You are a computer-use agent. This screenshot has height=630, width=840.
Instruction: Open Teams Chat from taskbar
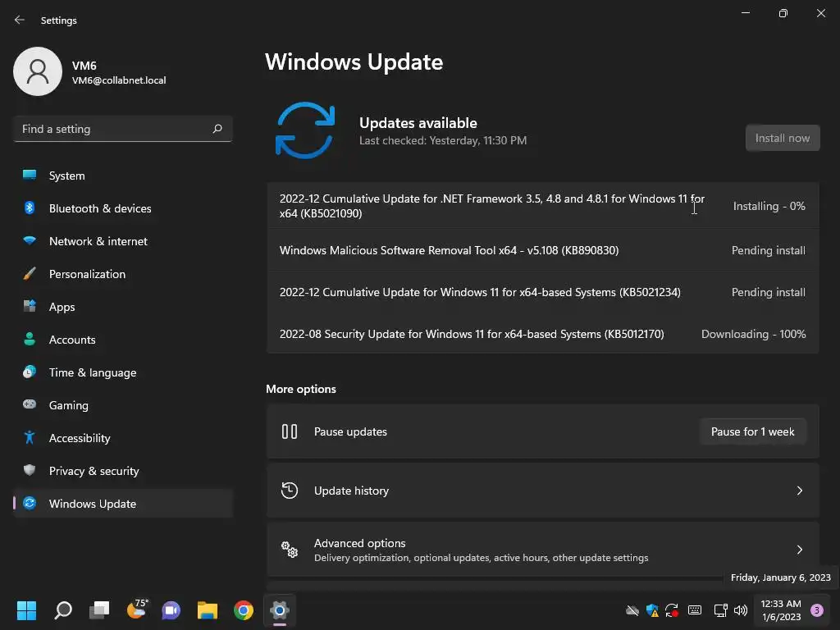[171, 609]
